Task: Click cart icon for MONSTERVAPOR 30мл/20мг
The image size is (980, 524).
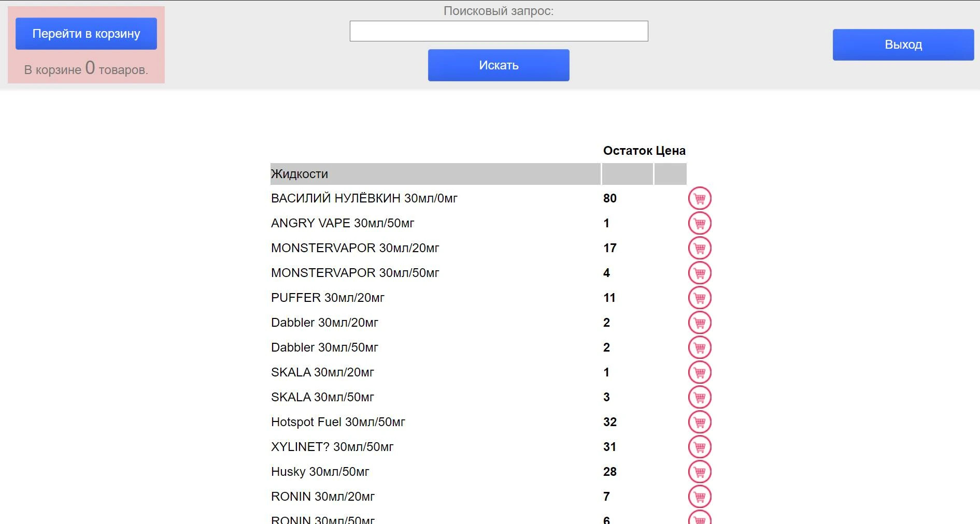Action: (x=699, y=248)
